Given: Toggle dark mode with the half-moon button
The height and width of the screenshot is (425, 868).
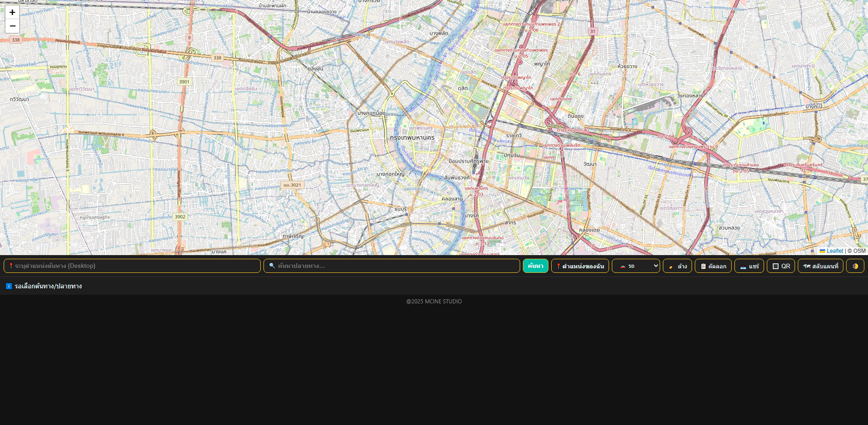Looking at the screenshot, I should 855,266.
